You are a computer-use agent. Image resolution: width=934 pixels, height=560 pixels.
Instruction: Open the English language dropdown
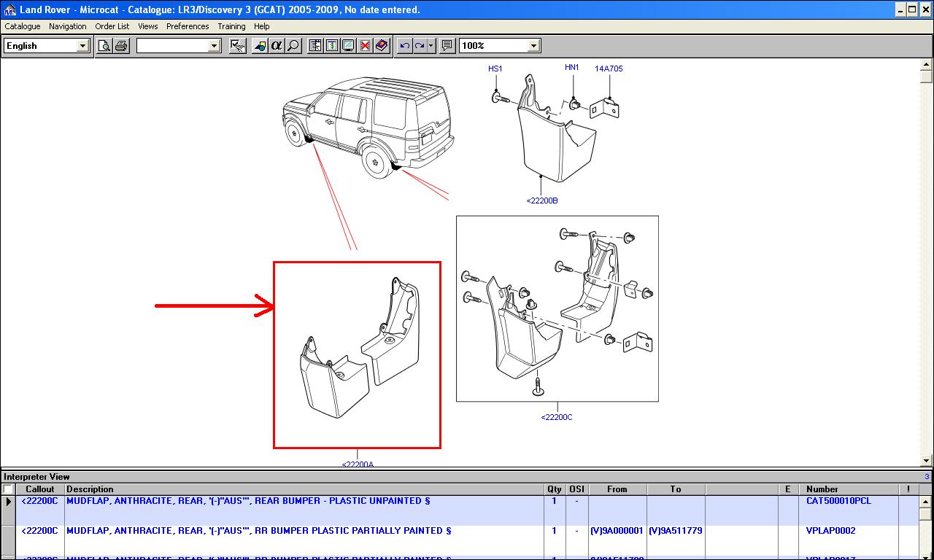click(82, 46)
